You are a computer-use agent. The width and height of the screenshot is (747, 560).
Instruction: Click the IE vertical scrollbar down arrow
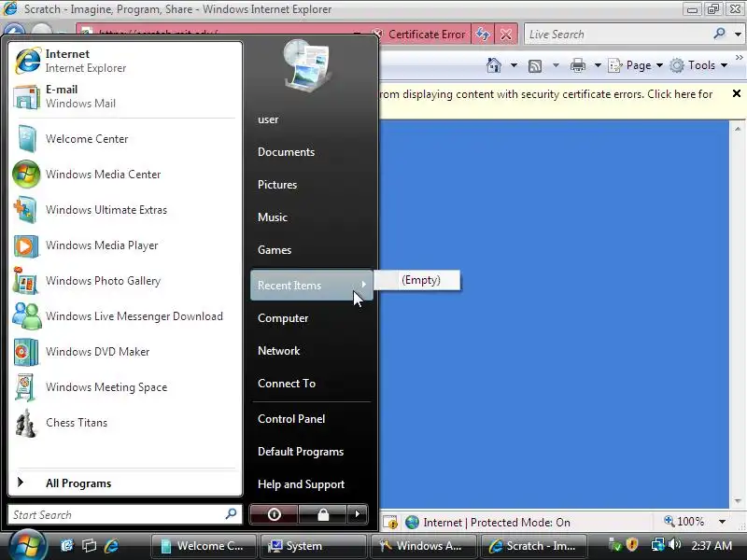(x=738, y=501)
